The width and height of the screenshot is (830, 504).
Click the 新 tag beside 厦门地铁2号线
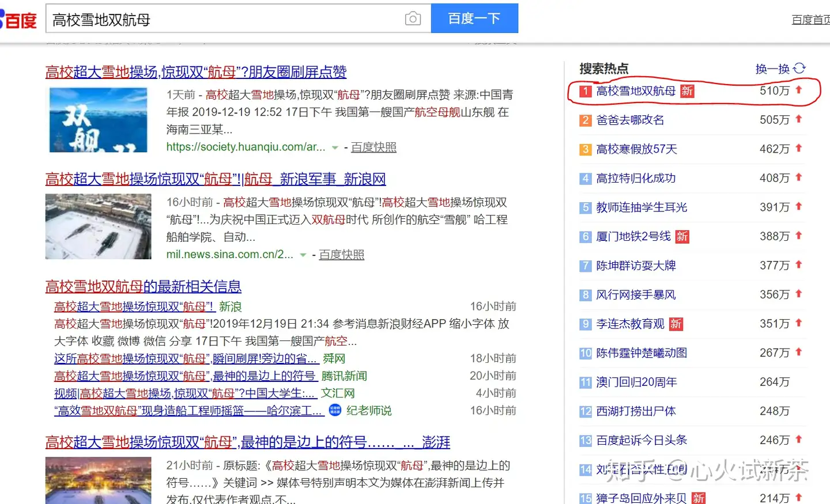682,237
